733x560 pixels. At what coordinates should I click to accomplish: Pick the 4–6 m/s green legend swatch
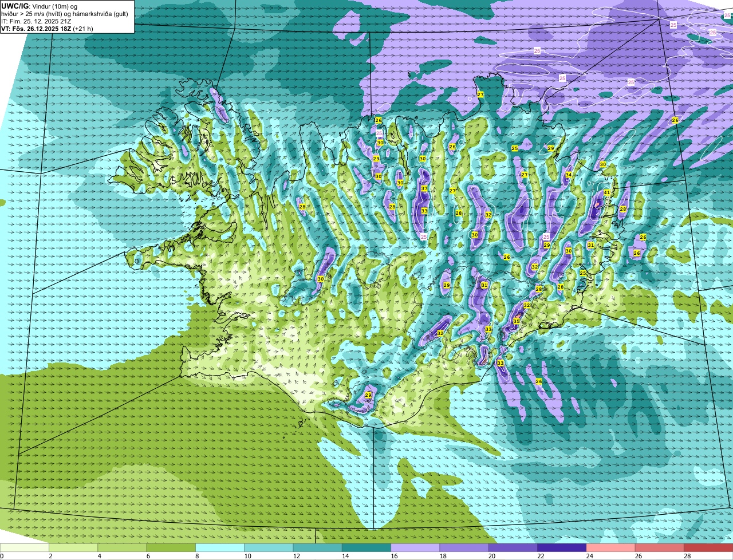coord(122,547)
